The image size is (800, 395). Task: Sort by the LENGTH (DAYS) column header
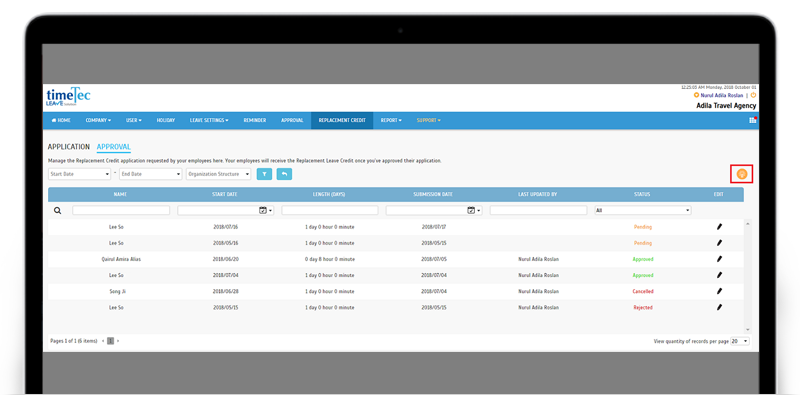(329, 194)
